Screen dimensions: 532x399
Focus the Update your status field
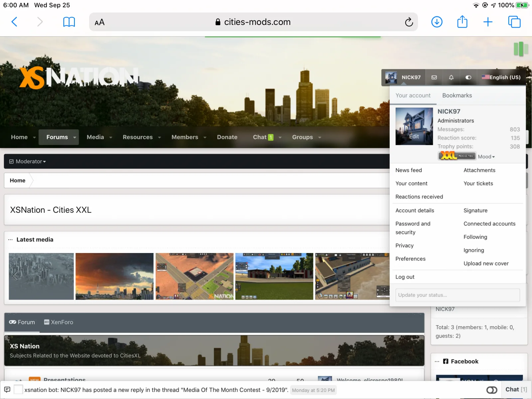click(x=458, y=295)
